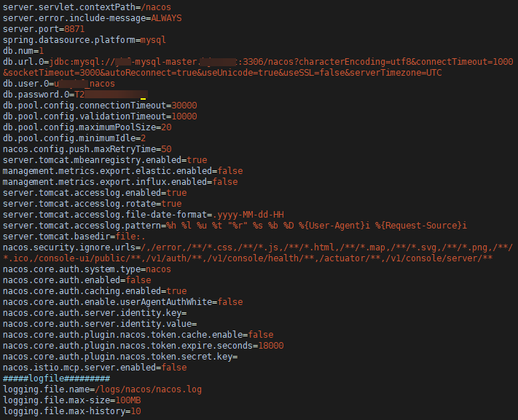This screenshot has height=420, width=518.
Task: Click validationTimeout value 10000
Action: pyautogui.click(x=184, y=116)
